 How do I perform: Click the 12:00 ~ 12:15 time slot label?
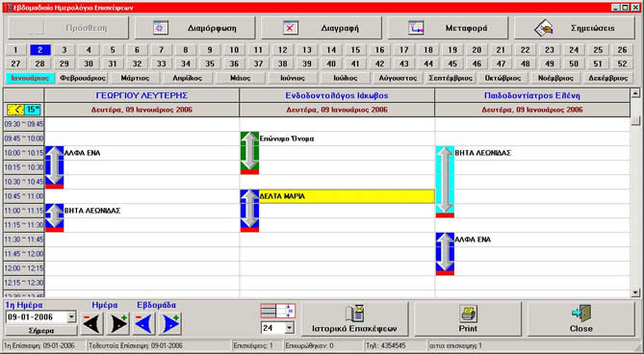tap(24, 268)
